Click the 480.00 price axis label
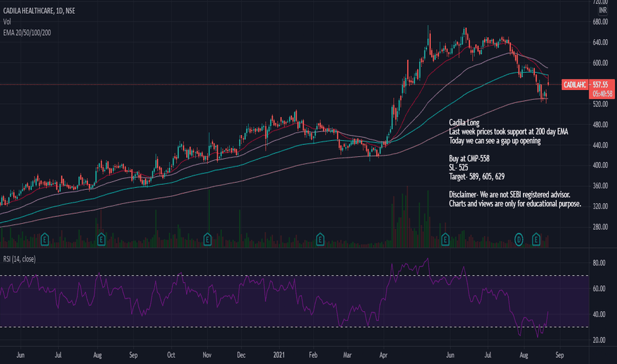The image size is (617, 364). [600, 124]
